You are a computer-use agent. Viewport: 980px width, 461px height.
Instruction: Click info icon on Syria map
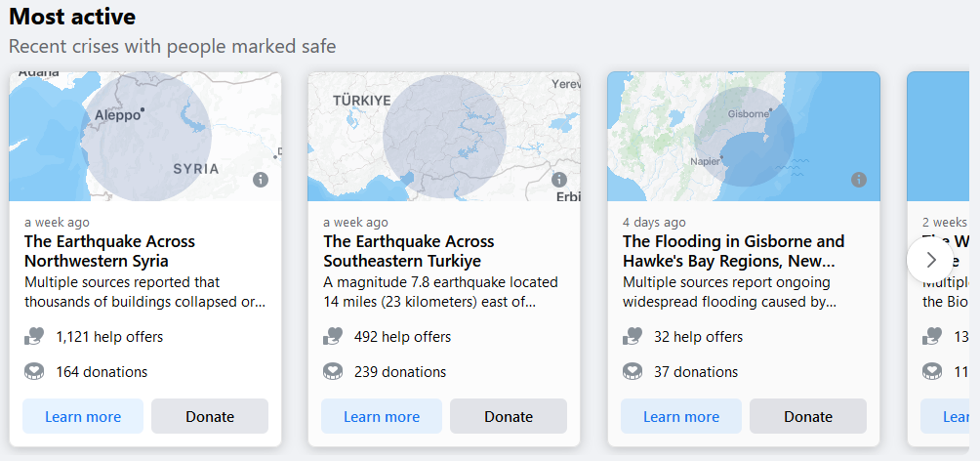click(x=261, y=180)
